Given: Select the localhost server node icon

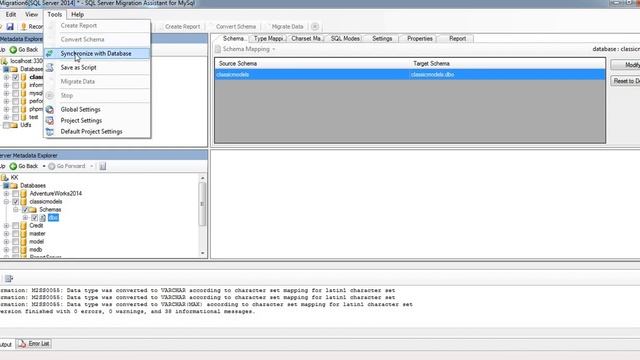Looking at the screenshot, I should pos(4,61).
